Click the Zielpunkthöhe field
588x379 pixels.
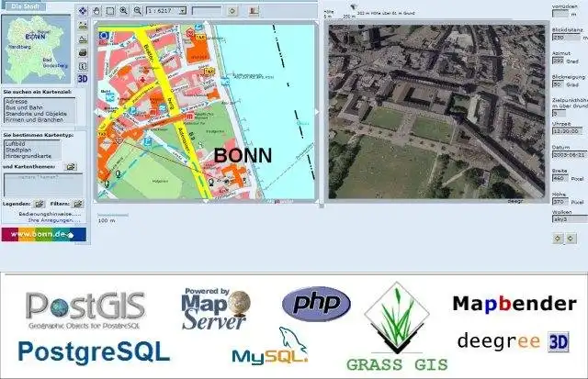pyautogui.click(x=560, y=114)
